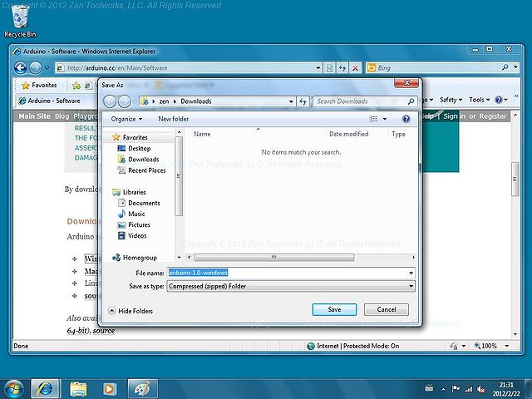Select Documents library
The image size is (532, 399).
[144, 203]
